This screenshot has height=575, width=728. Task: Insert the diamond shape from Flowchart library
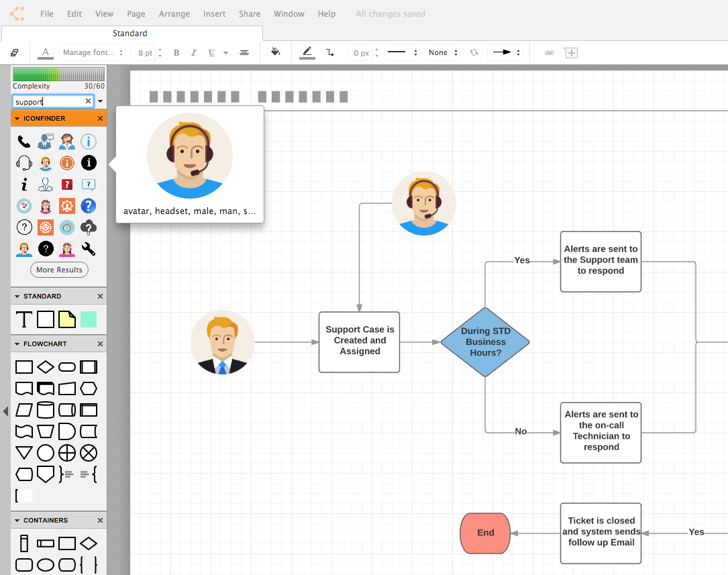(45, 367)
